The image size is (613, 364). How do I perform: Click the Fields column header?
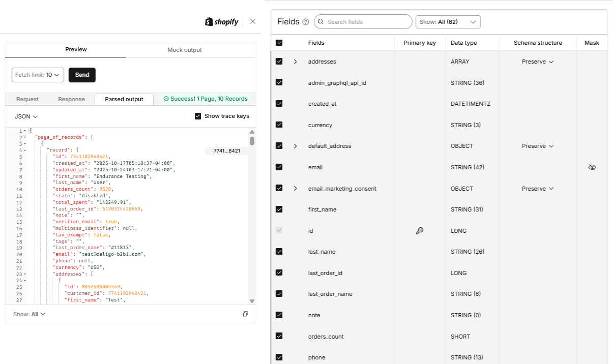(x=316, y=43)
